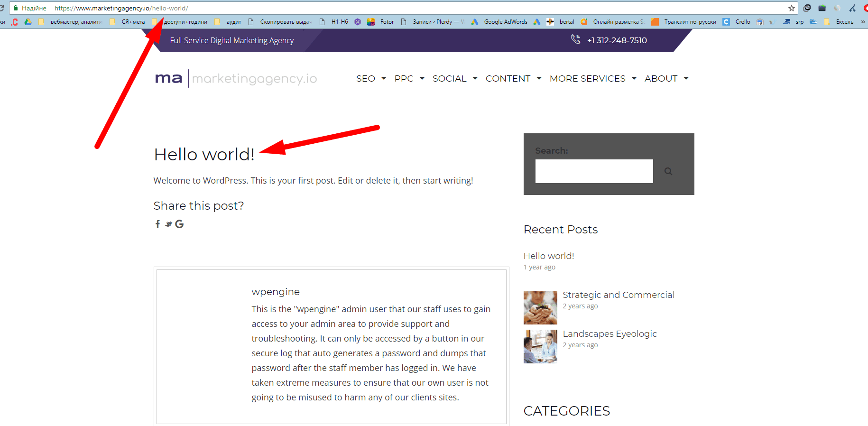Screen dimensions: 868x426
Task: Open the MORE SERVICES dropdown
Action: tap(592, 79)
